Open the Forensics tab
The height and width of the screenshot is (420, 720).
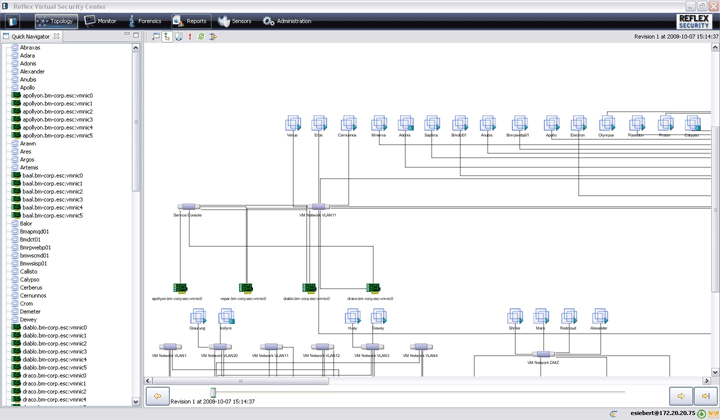[x=143, y=20]
